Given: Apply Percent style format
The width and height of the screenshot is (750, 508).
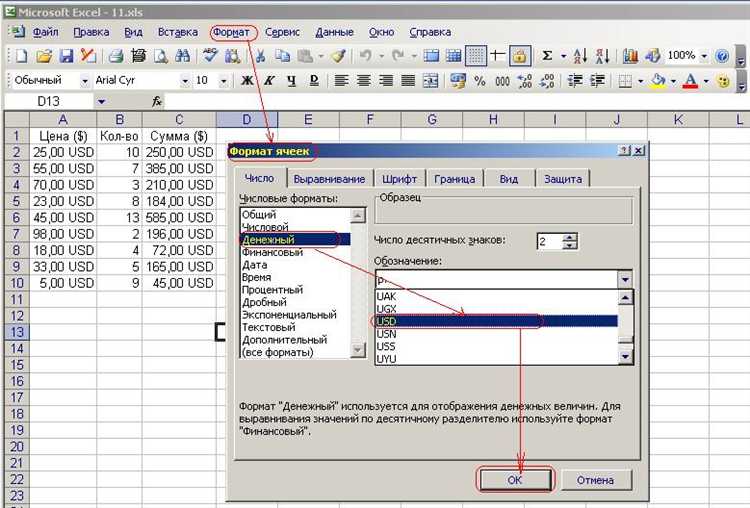Looking at the screenshot, I should [x=480, y=81].
